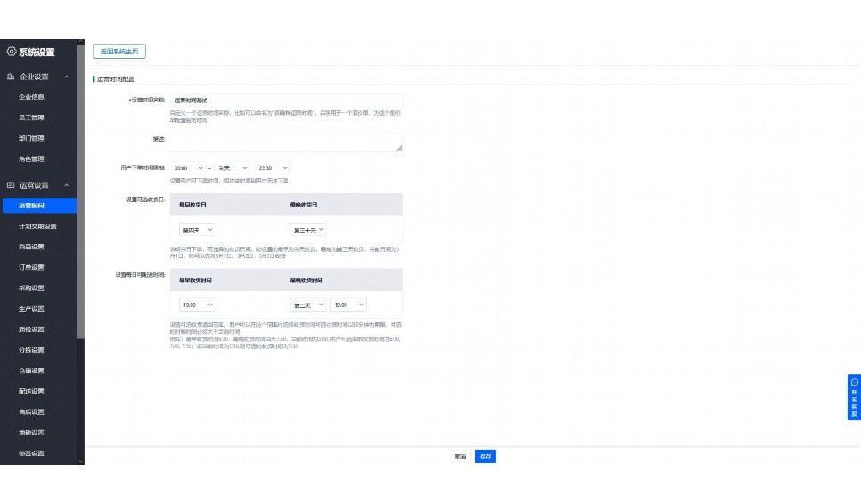The image size is (861, 504).
Task: Open 员工管理 in the sidebar
Action: point(32,118)
